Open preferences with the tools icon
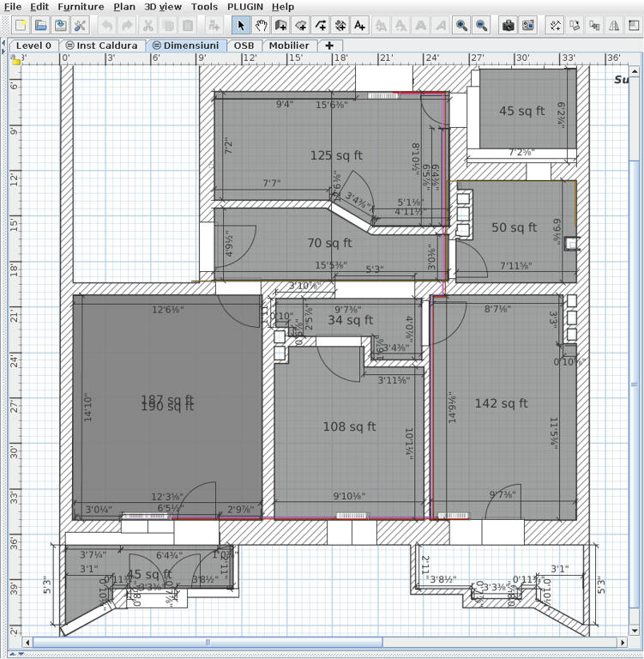The height and width of the screenshot is (659, 644). click(80, 26)
